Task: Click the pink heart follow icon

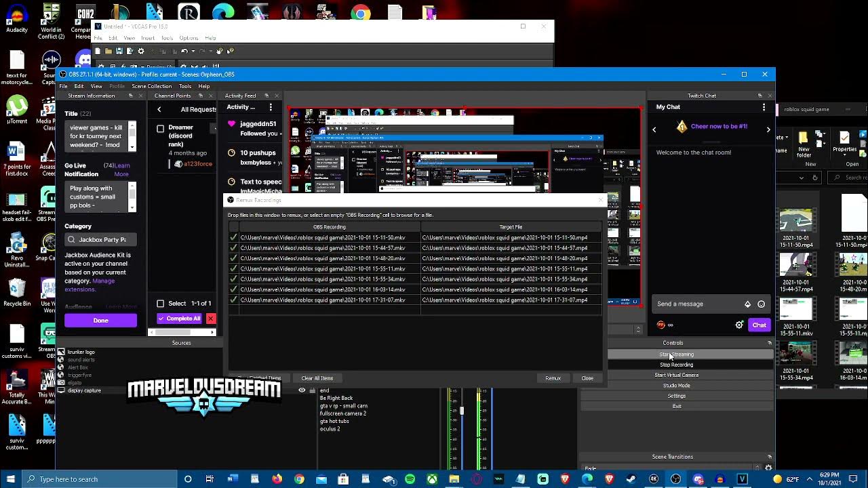Action: (x=231, y=124)
